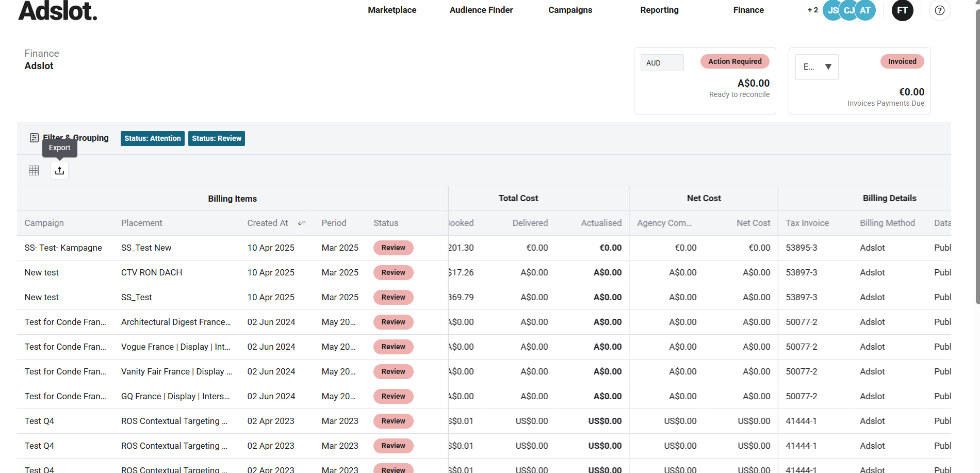Click the AT team member avatar
This screenshot has width=980, height=473.
click(865, 10)
